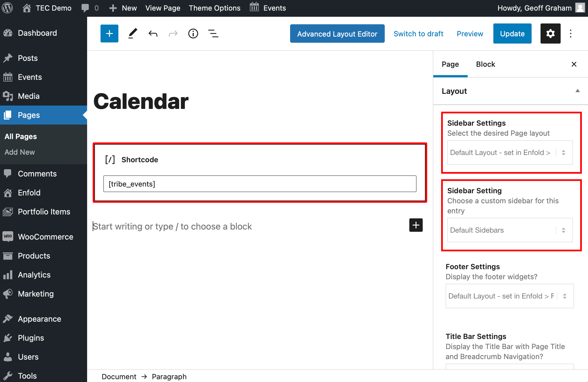Screen dimensions: 588x382
Task: Undo the last change
Action: (153, 33)
